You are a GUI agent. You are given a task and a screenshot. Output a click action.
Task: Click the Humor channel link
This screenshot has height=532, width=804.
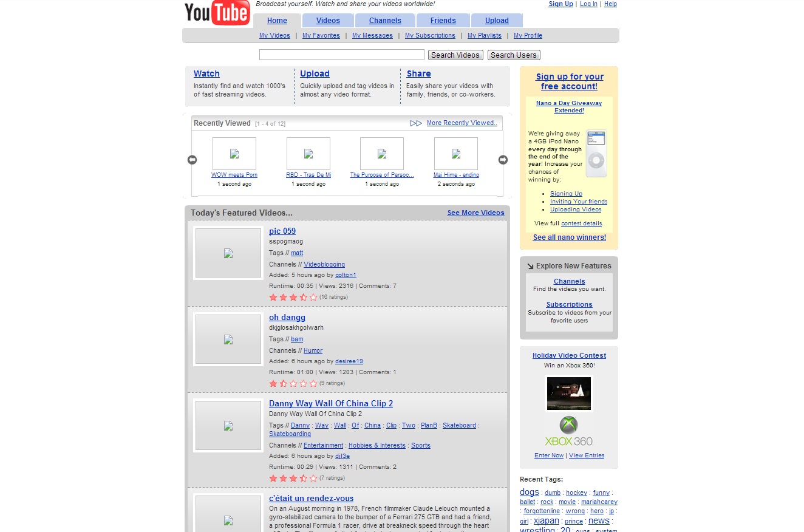pyautogui.click(x=313, y=351)
